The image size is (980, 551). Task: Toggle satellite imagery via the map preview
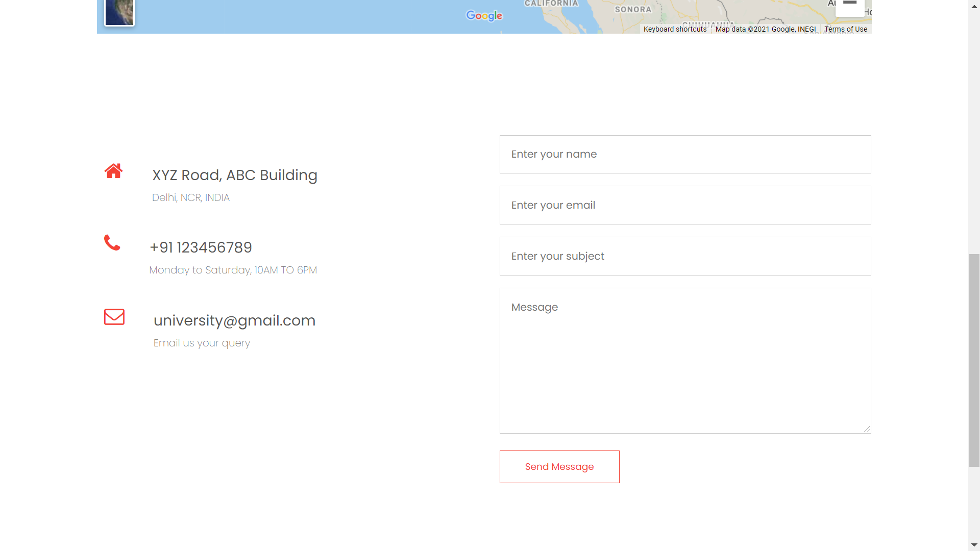(119, 12)
